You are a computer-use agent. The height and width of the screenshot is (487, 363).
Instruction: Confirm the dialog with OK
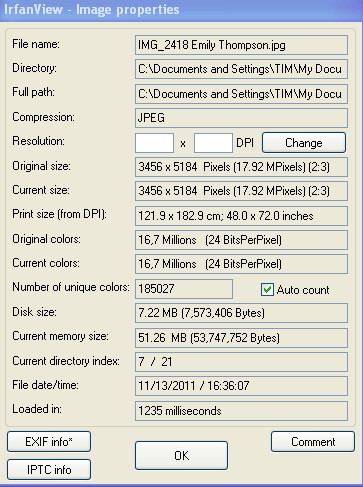tap(181, 455)
